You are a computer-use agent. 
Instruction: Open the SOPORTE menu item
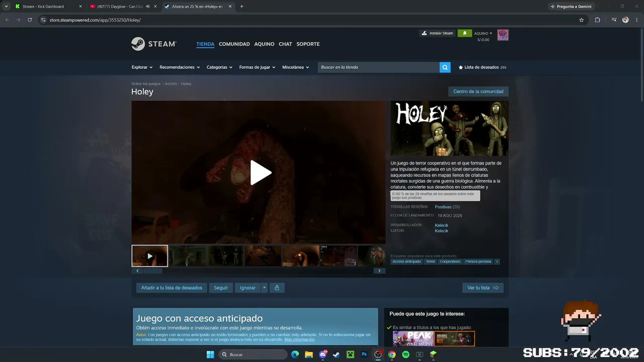308,44
